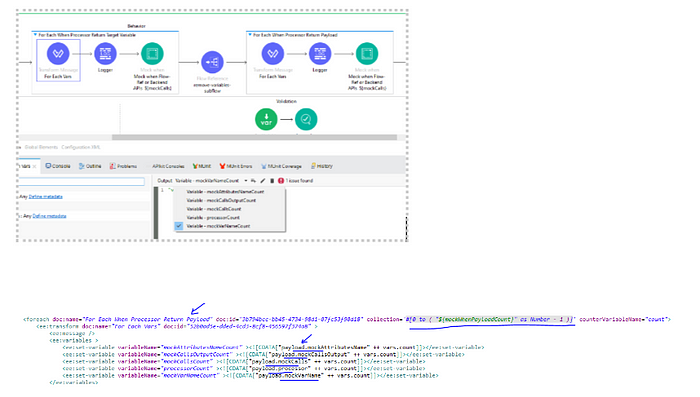
Task: Switch to the History tab
Action: (x=321, y=166)
